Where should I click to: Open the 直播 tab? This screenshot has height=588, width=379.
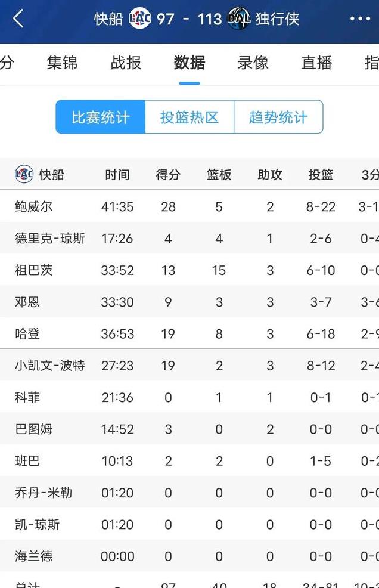click(x=317, y=63)
